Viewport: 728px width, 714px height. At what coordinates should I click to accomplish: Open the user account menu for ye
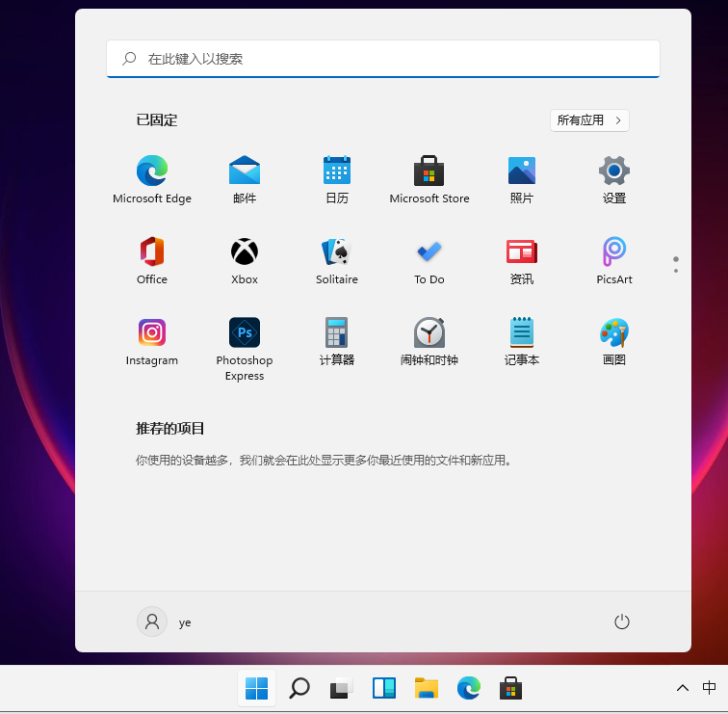pos(165,622)
